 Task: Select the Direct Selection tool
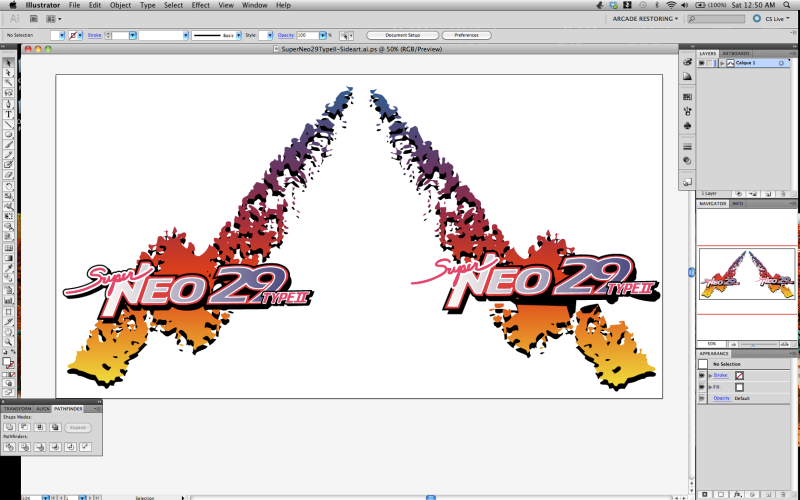coord(8,73)
